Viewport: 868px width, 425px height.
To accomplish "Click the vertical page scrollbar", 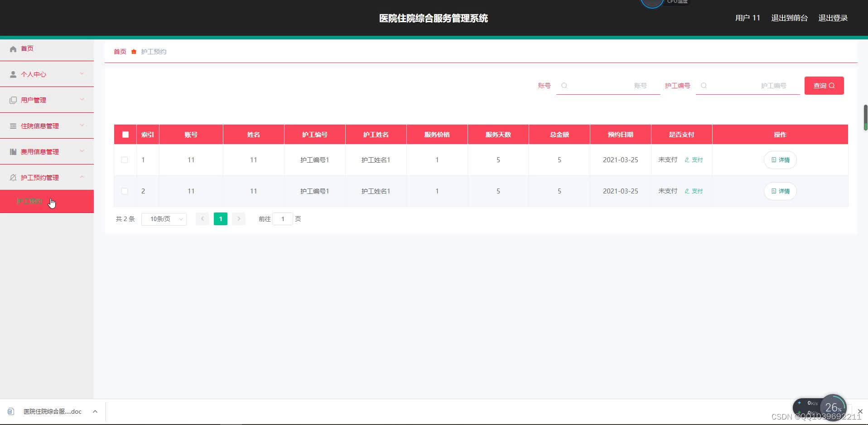I will point(866,118).
